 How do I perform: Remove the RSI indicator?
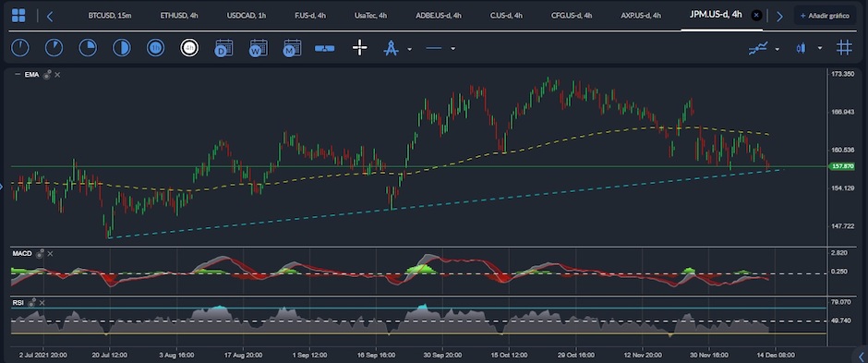tap(42, 303)
